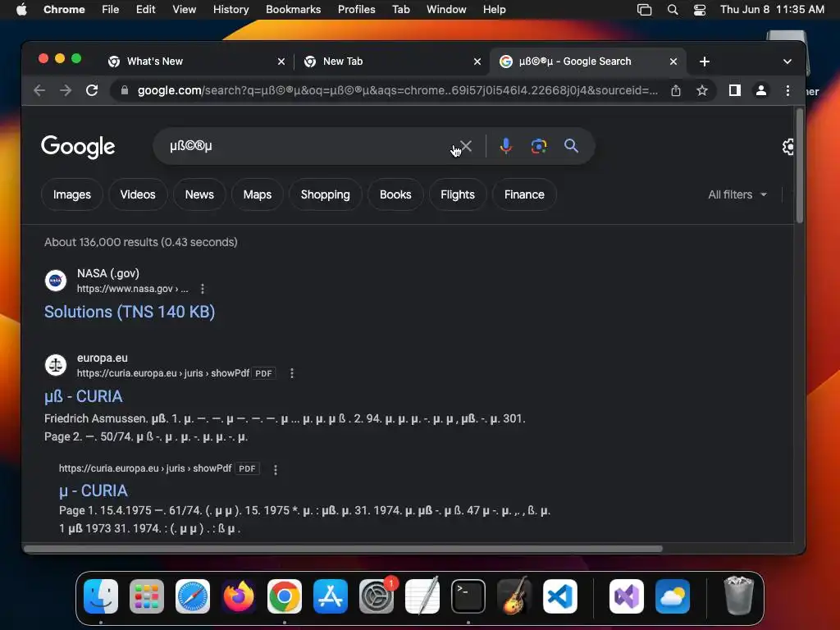This screenshot has width=840, height=630.
Task: Go forward in browser history
Action: pos(66,90)
